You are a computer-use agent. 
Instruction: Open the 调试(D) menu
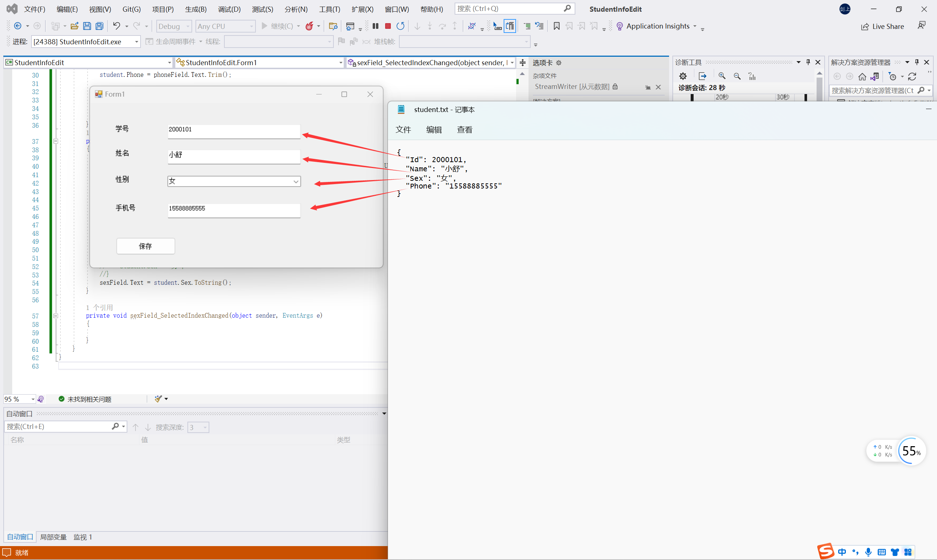(x=229, y=9)
